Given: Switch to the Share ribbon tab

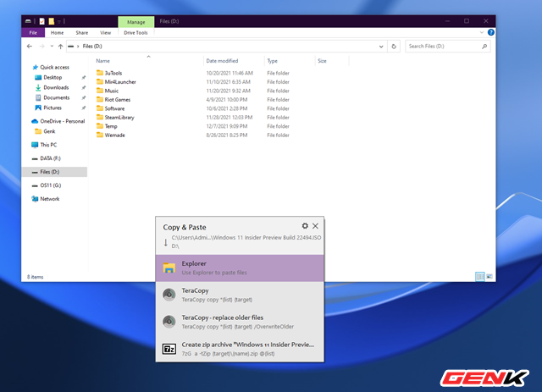Looking at the screenshot, I should point(82,32).
